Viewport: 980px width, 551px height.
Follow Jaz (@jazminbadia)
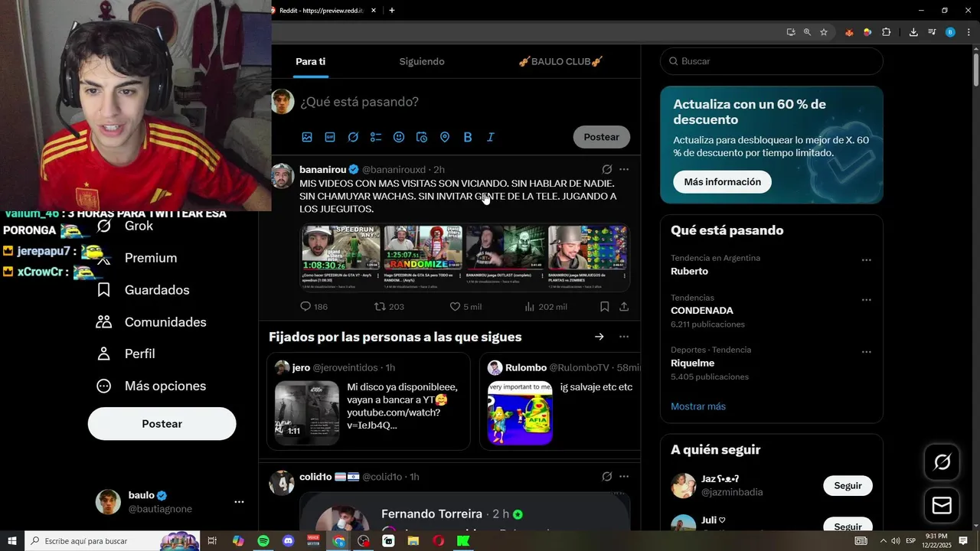pos(848,486)
